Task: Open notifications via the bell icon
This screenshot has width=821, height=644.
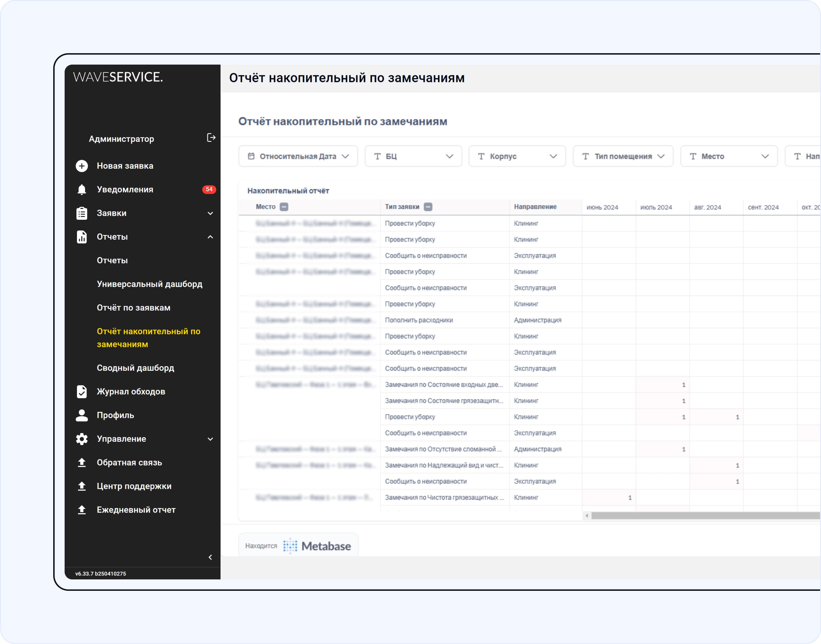Action: (82, 189)
